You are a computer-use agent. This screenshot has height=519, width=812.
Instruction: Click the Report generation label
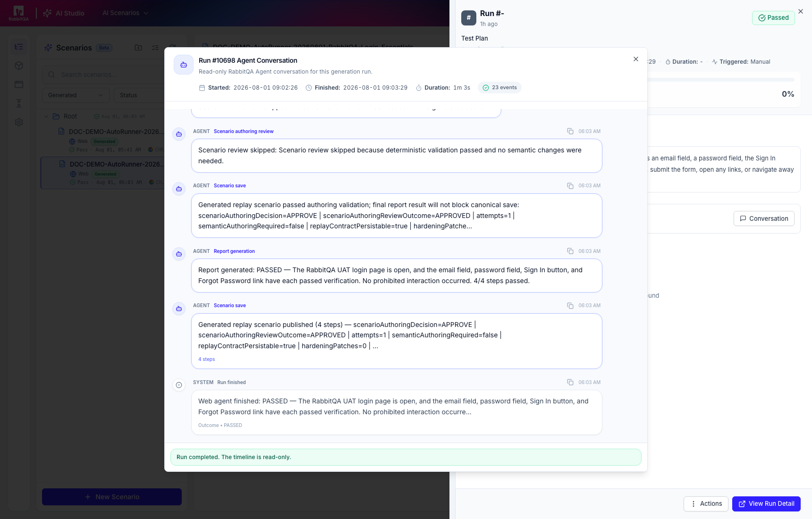(x=234, y=251)
